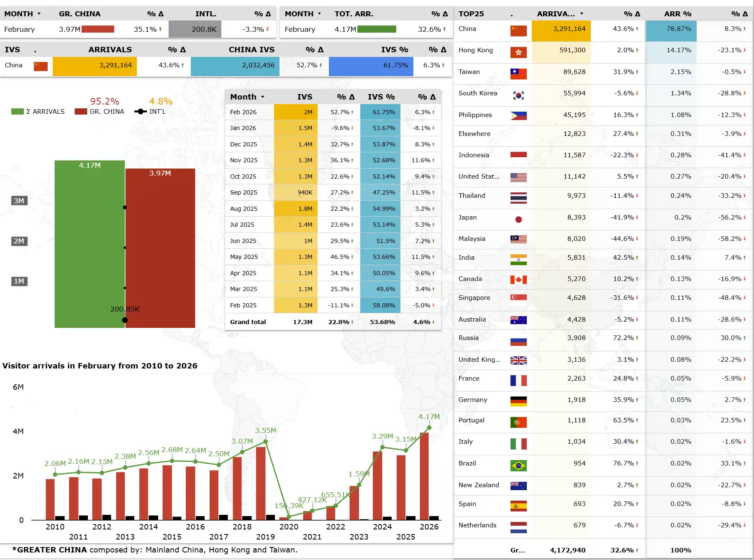The image size is (754, 560).
Task: Toggle the INT'L legend line series
Action: click(150, 112)
